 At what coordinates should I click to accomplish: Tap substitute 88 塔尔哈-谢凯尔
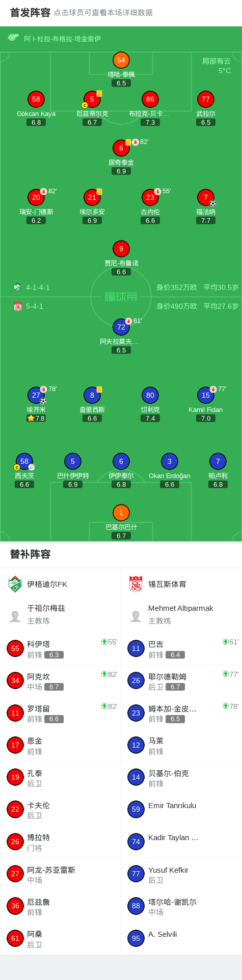click(x=181, y=906)
